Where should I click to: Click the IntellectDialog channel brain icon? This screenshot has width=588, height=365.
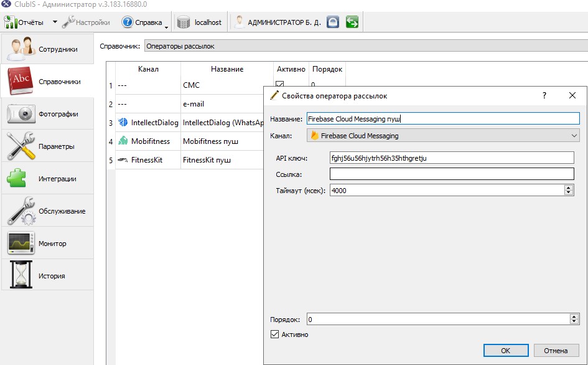click(x=123, y=122)
